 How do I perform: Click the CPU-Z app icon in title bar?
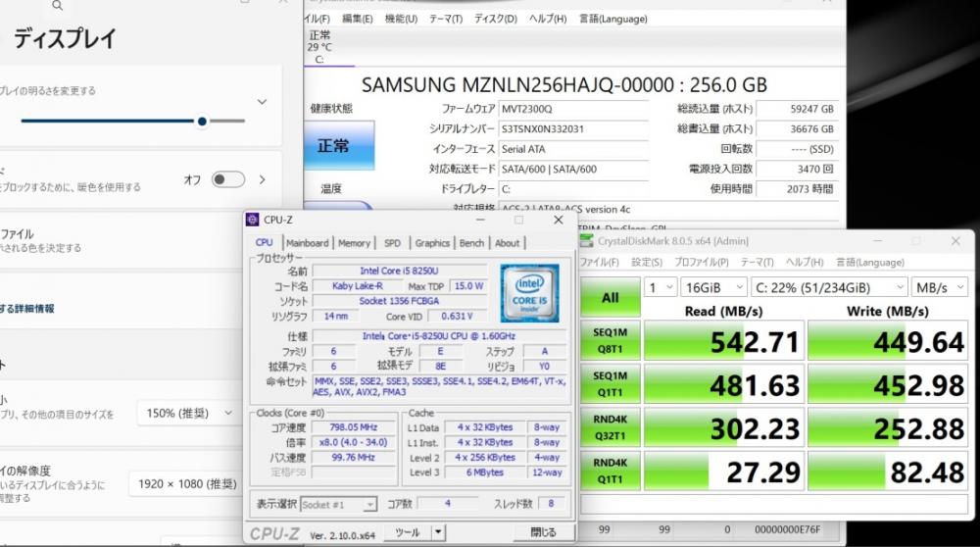[x=253, y=220]
